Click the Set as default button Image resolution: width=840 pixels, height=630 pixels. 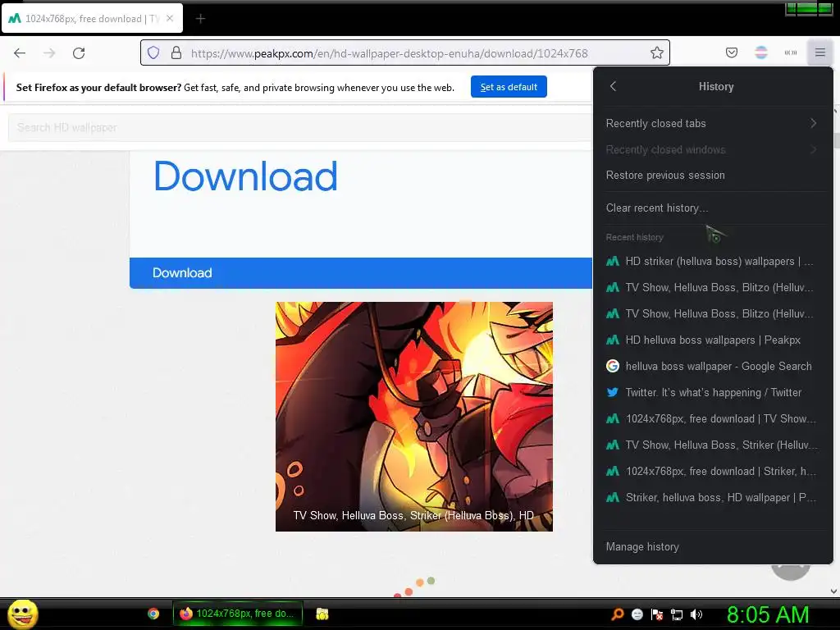point(509,87)
